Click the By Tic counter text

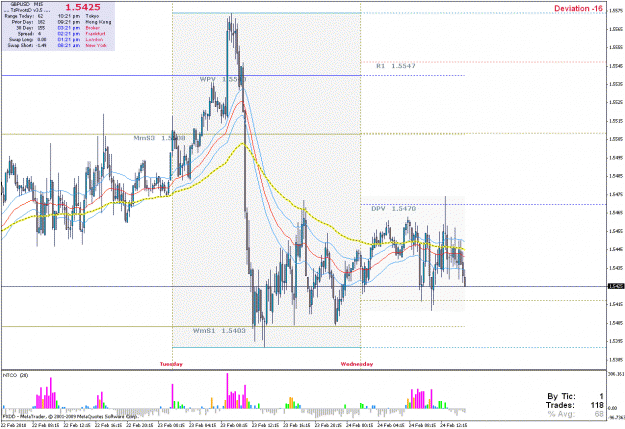pyautogui.click(x=575, y=396)
